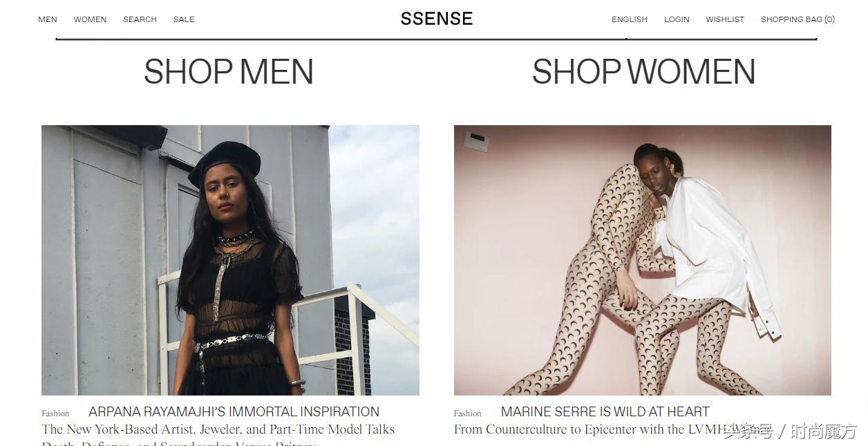Open ARPANA RAYAMAJHI'S IMMORTAL INSPIRATION article title
This screenshot has width=868, height=446.
[234, 411]
